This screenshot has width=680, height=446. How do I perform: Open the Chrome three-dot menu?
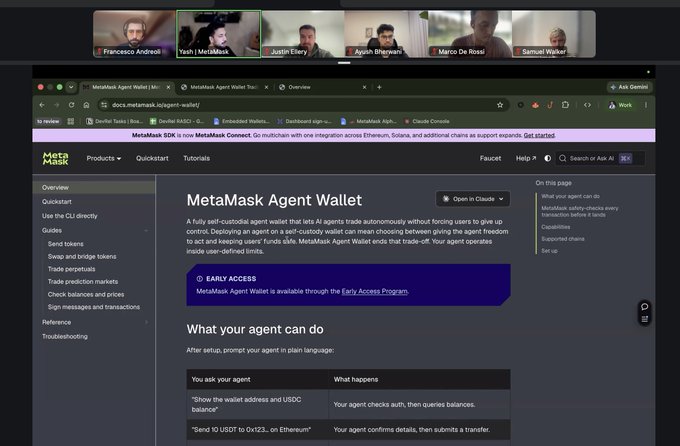tap(646, 105)
